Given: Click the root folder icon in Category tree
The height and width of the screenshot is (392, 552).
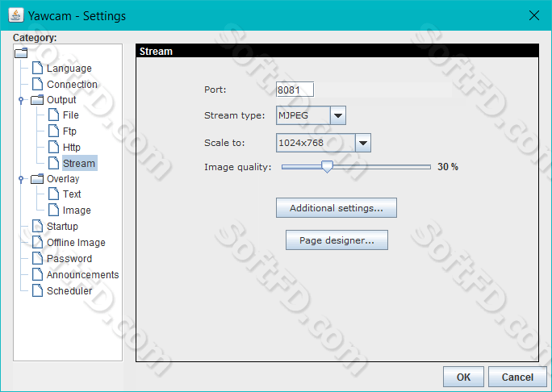Looking at the screenshot, I should (x=21, y=52).
